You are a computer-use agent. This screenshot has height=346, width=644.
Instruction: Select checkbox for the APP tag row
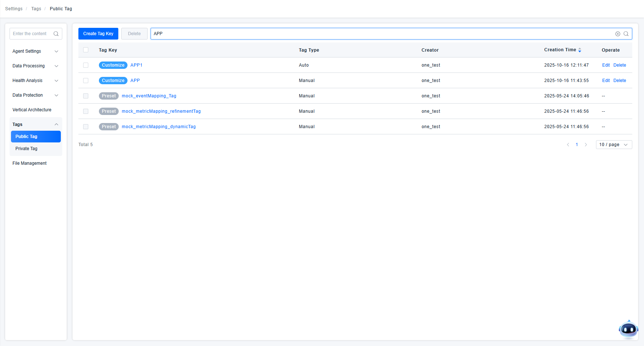[86, 81]
